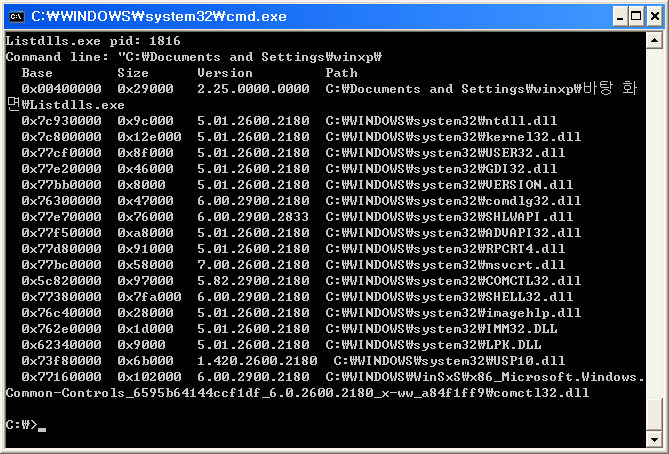Image resolution: width=669 pixels, height=454 pixels.
Task: Minimize the command prompt window
Action: point(620,17)
